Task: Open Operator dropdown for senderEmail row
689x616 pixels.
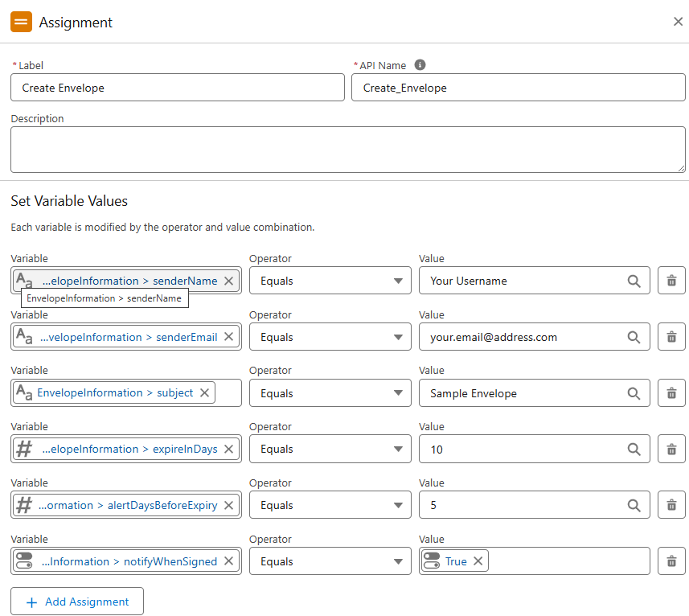Action: (330, 337)
